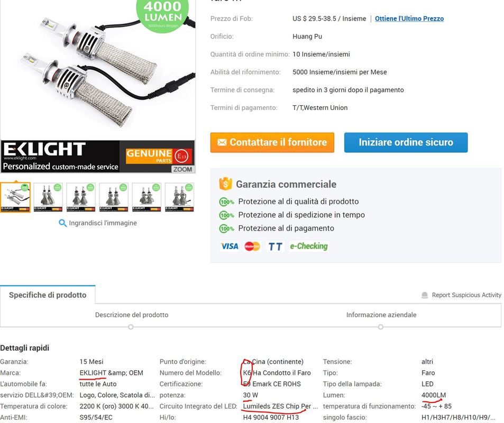The height and width of the screenshot is (423, 504).
Task: Click the ZOOM label on the product image
Action: point(183,169)
